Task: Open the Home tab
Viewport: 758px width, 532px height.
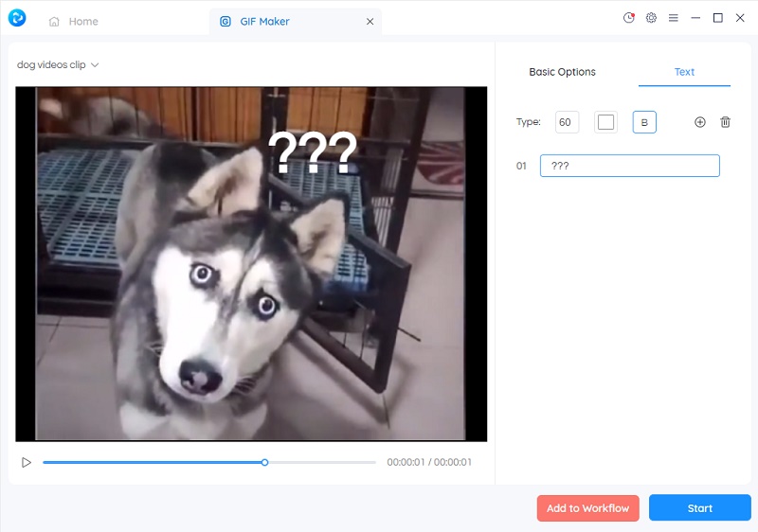Action: (x=74, y=21)
